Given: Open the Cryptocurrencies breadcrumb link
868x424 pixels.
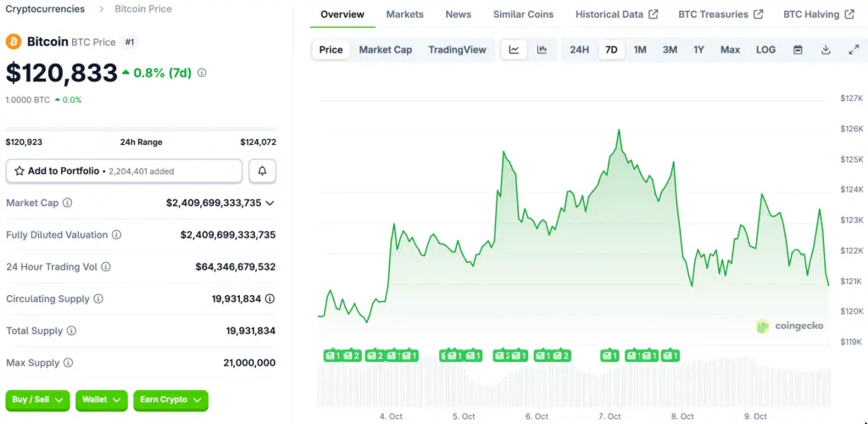Looking at the screenshot, I should (x=45, y=9).
